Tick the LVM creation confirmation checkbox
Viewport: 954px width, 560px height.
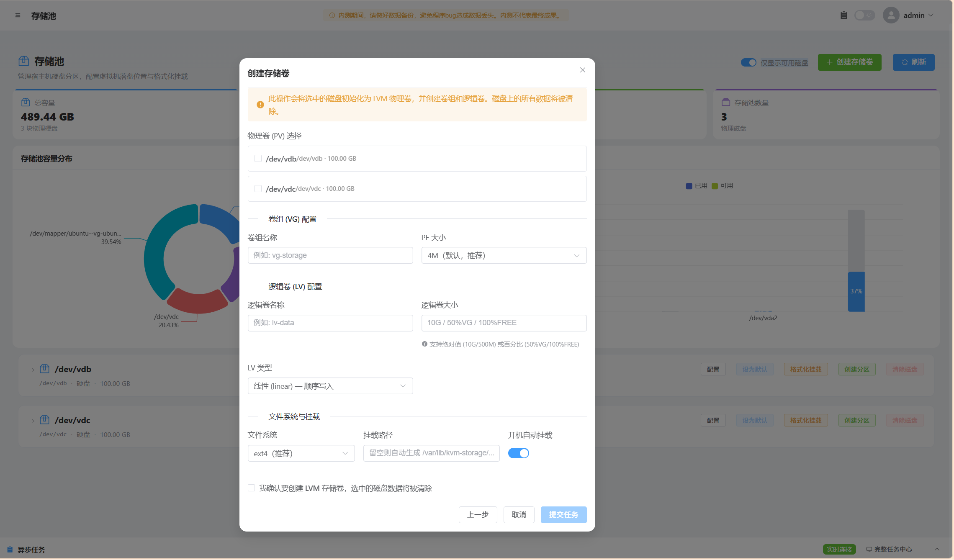pyautogui.click(x=252, y=488)
